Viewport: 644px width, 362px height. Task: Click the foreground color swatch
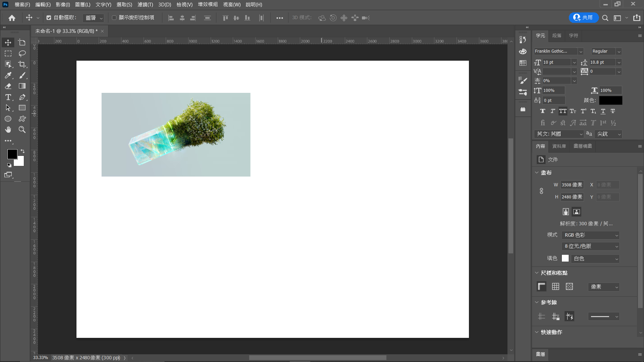(x=12, y=154)
